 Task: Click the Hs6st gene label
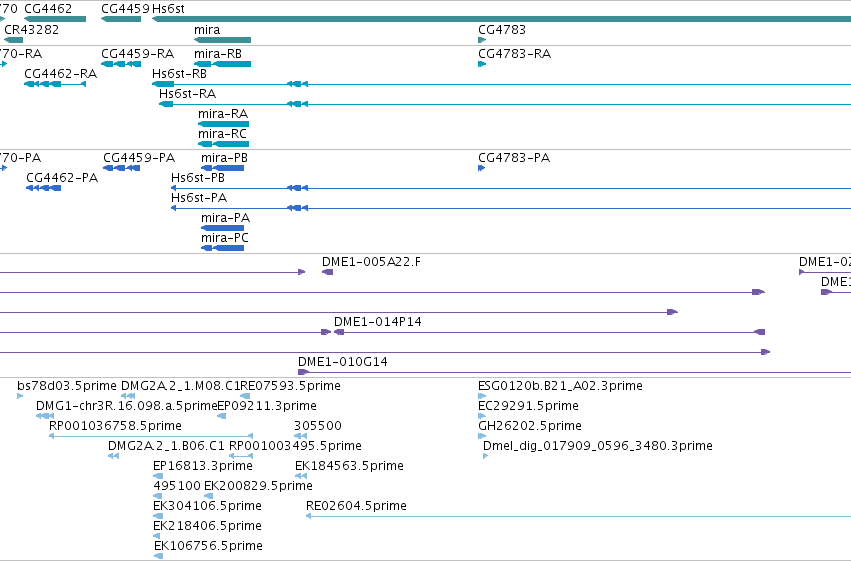tap(168, 9)
